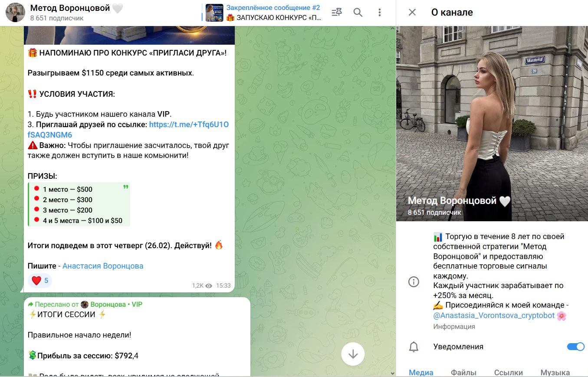Switch to the Ссылки tab

509,372
